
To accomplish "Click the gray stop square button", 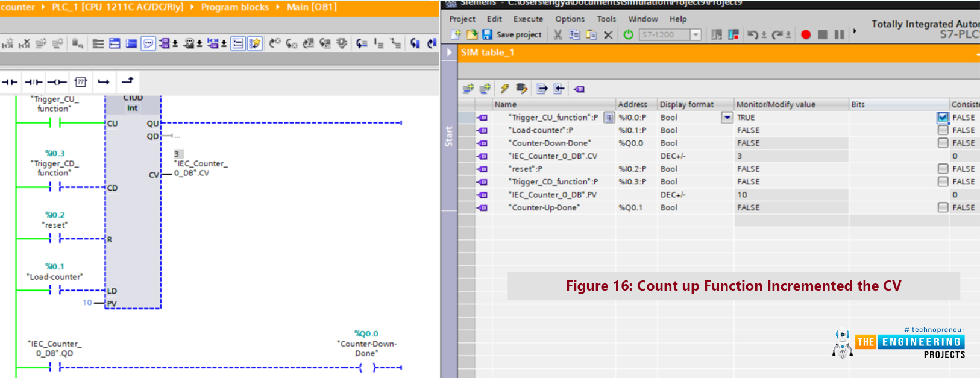I will pos(823,34).
